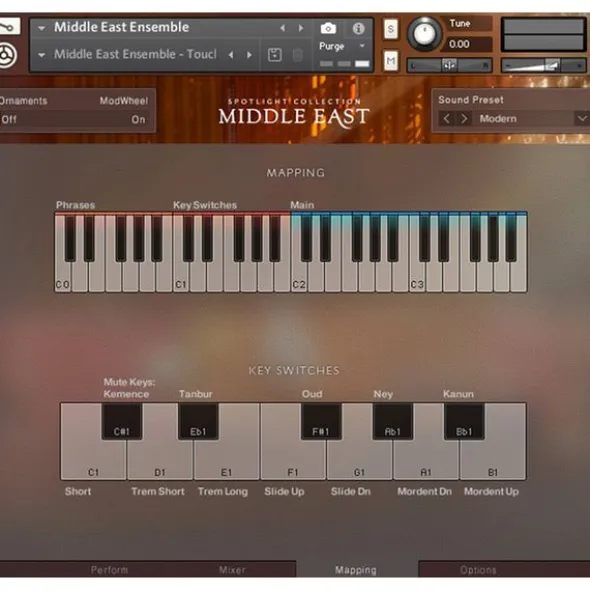
Task: Click the D1 Trem Short key switch
Action: 160,460
